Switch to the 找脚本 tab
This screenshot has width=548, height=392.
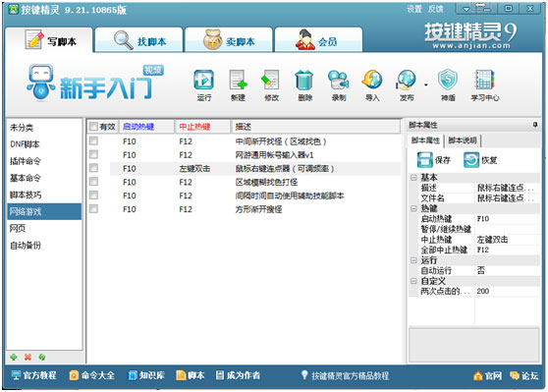point(139,40)
